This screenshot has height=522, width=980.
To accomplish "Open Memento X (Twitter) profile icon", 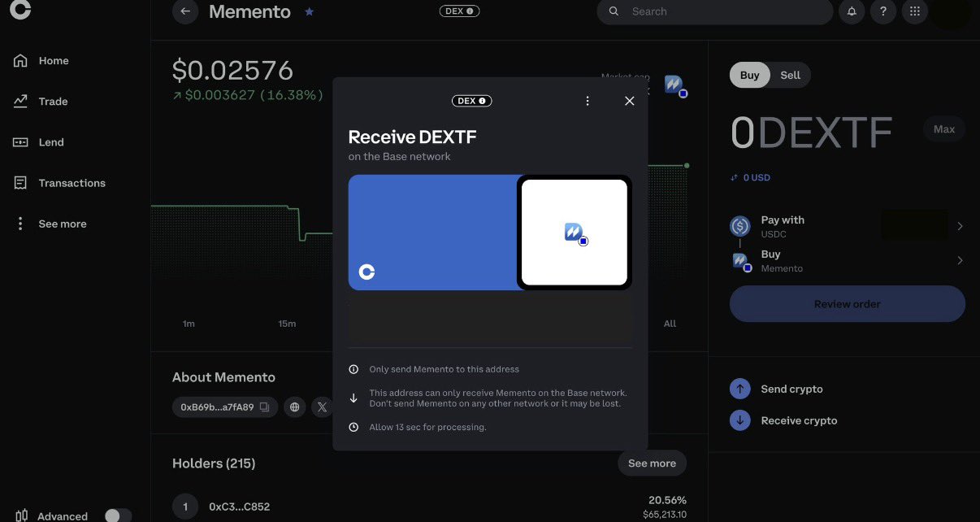I will tap(322, 407).
